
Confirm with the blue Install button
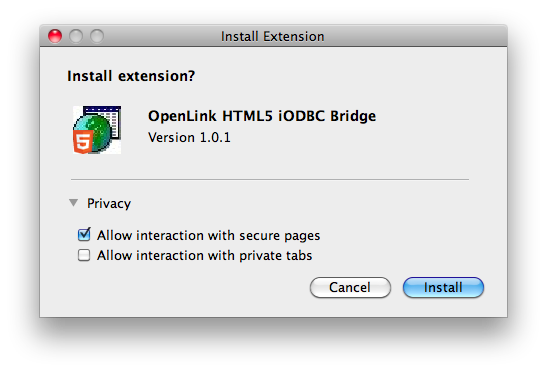443,288
